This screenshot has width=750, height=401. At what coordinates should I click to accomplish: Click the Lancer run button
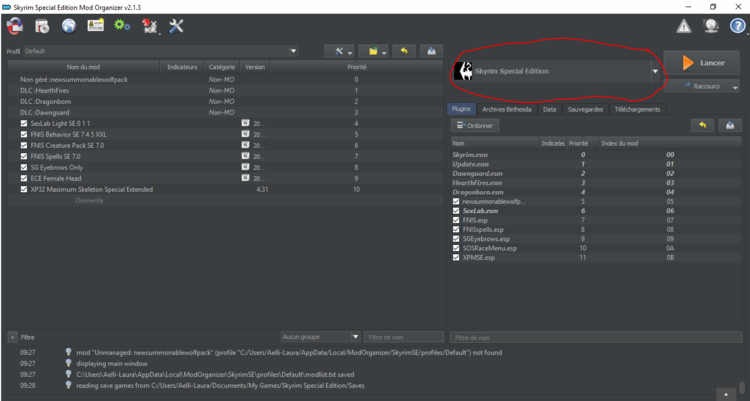click(x=702, y=63)
